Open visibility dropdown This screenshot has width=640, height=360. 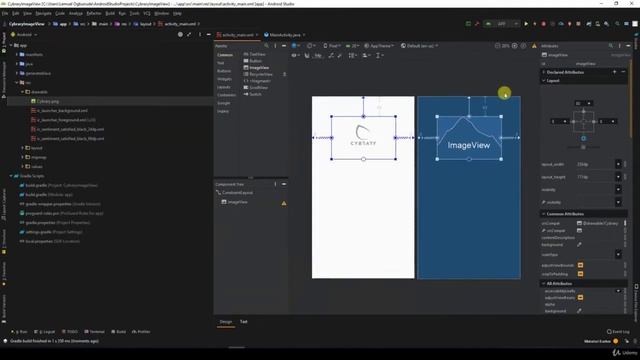pyautogui.click(x=618, y=189)
